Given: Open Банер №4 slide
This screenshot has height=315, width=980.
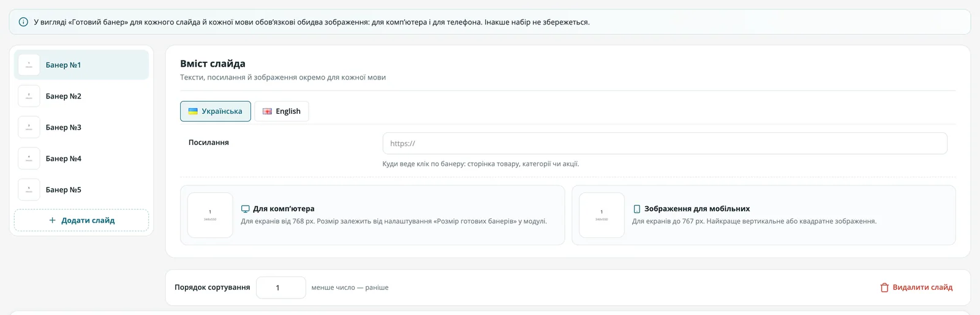Looking at the screenshot, I should point(81,158).
